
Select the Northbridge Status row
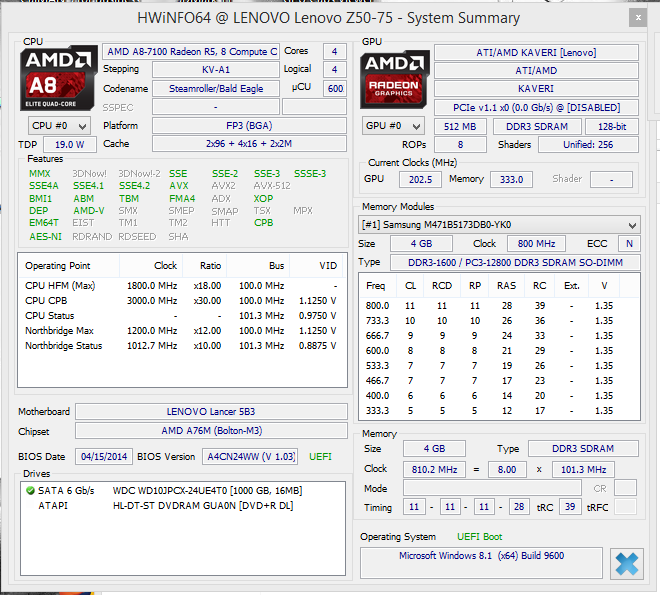pos(182,346)
